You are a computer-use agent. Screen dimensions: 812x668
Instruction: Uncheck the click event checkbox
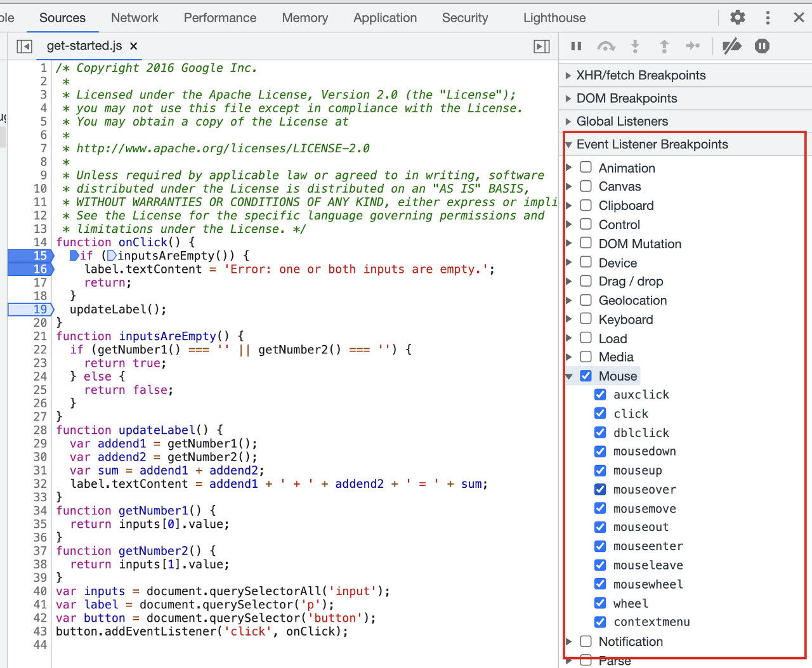600,413
